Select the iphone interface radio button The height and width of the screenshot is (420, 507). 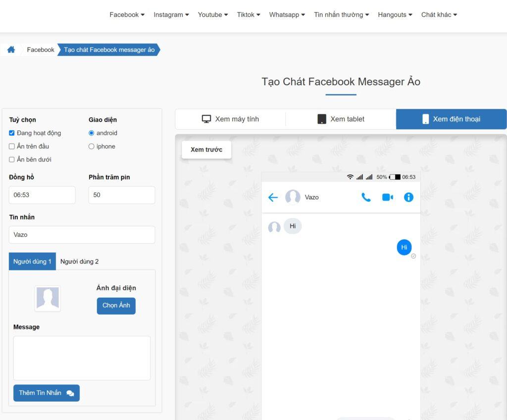tap(91, 146)
